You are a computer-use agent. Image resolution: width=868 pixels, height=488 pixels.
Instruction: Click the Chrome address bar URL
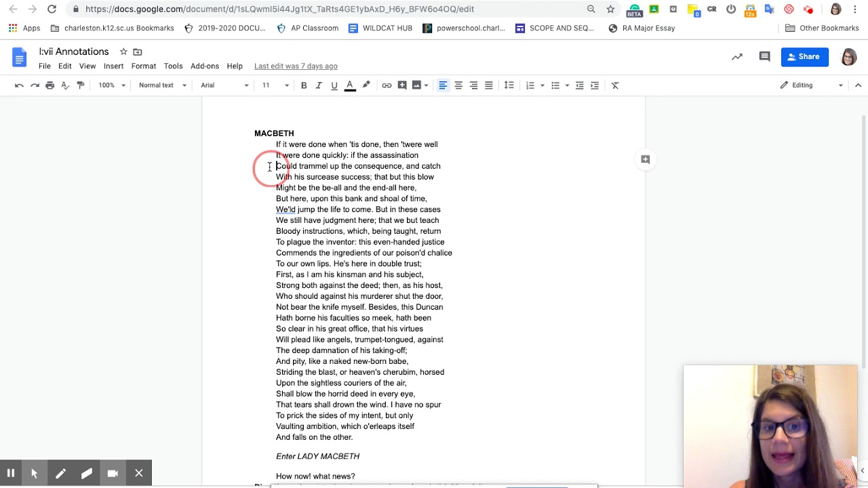click(x=279, y=9)
